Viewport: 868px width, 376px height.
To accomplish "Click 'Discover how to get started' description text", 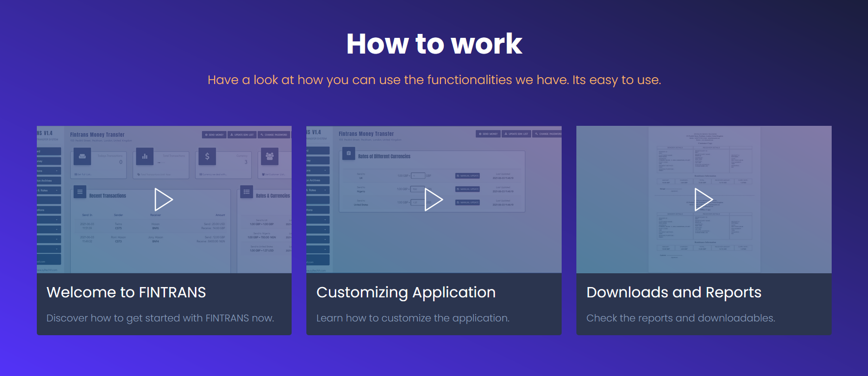I will 160,318.
